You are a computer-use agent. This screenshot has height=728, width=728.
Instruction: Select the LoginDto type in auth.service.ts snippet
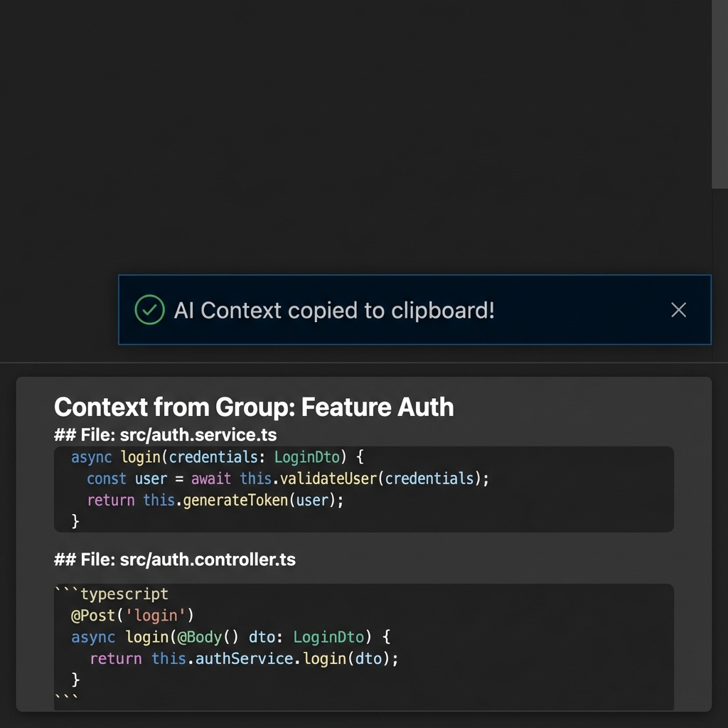click(307, 457)
